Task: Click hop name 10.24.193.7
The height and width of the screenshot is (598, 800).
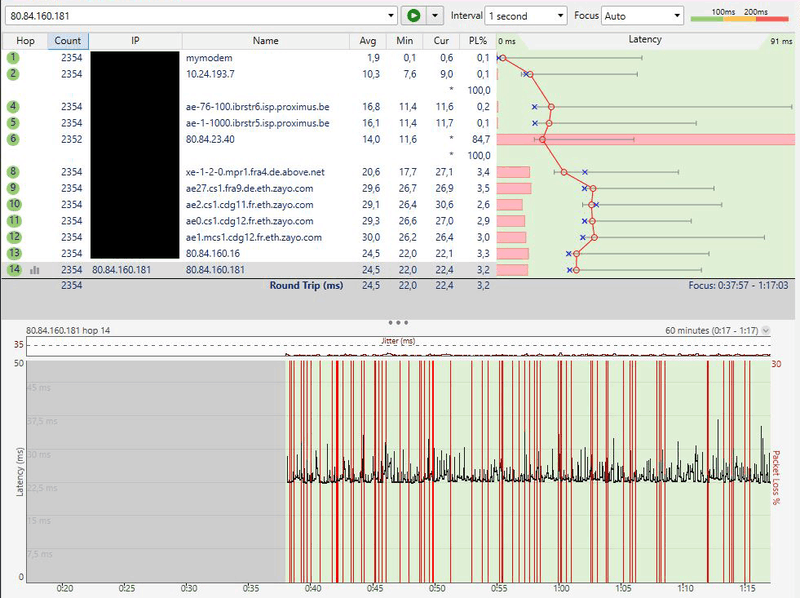Action: click(210, 74)
